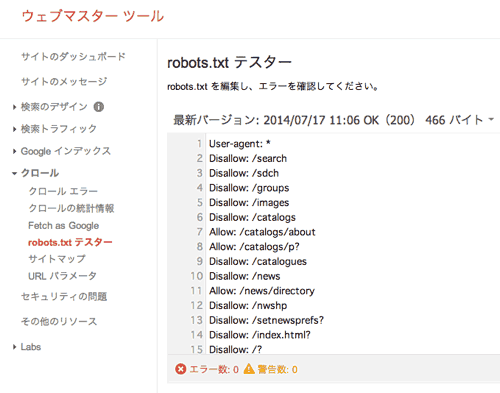Click the red error count icon
The width and height of the screenshot is (500, 393).
pos(181,369)
